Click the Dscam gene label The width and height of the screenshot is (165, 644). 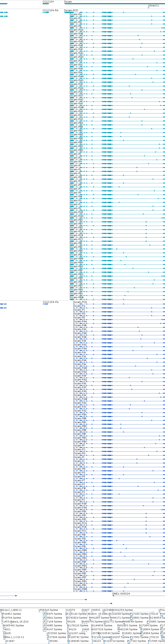coord(68,2)
